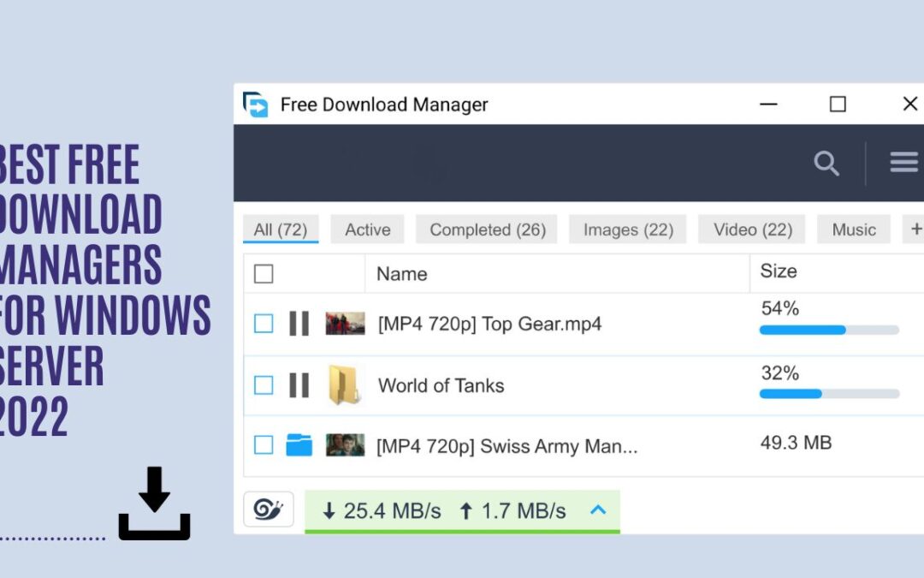Viewport: 924px width, 578px height.
Task: Pause the Top Gear.mp4 download
Action: point(299,323)
